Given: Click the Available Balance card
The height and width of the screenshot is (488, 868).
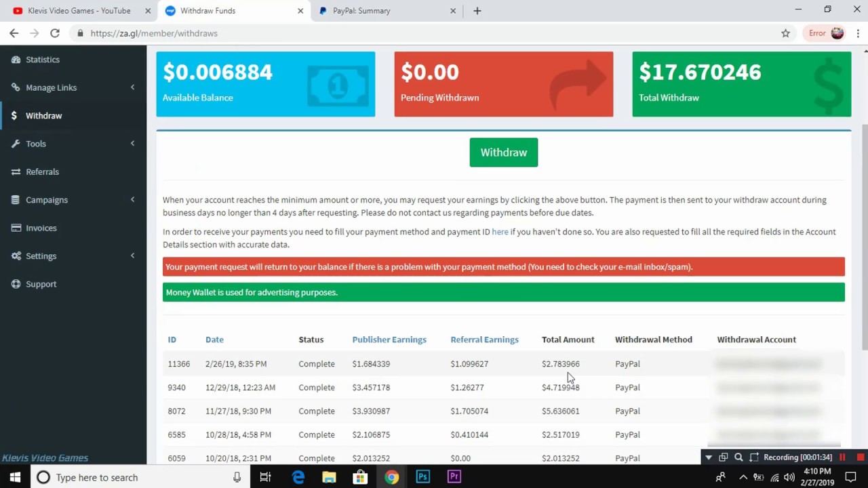Looking at the screenshot, I should [x=265, y=84].
